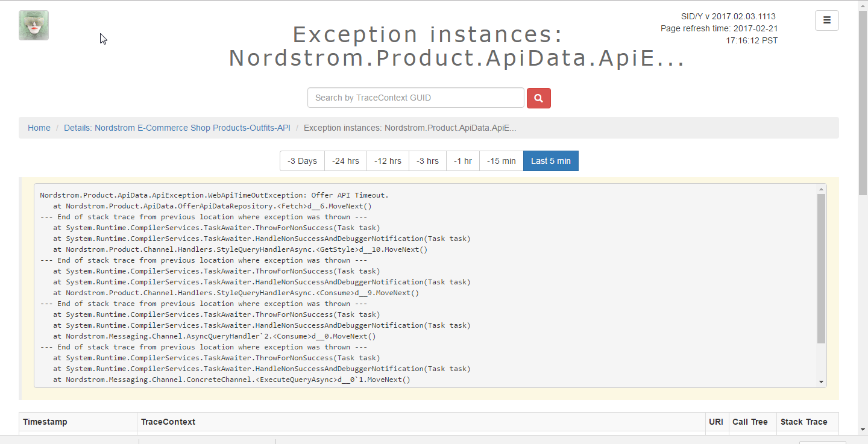Click the URI column header

(717, 422)
